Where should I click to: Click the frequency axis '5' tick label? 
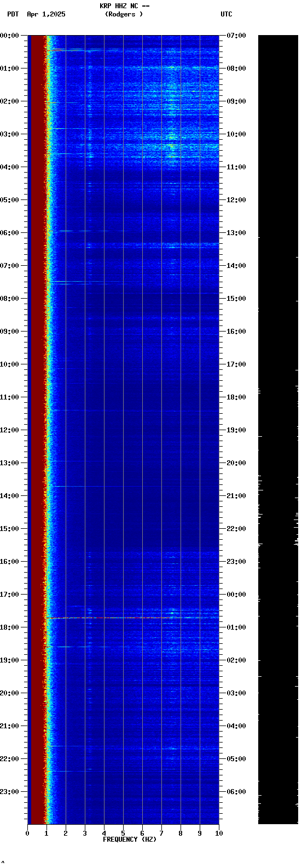coord(123,833)
